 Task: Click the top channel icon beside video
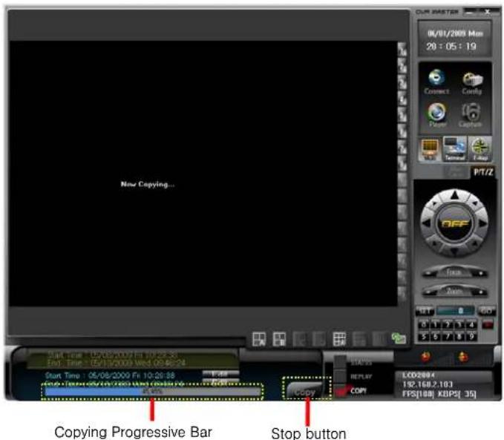(x=402, y=49)
